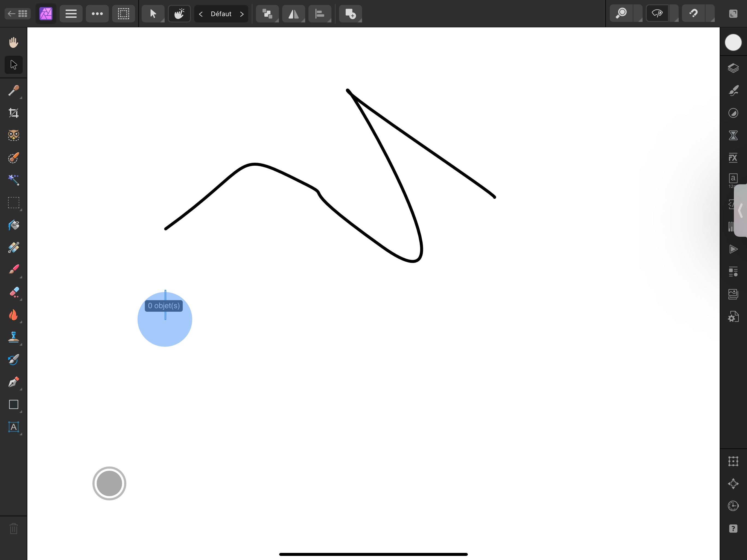This screenshot has height=560, width=747.
Task: Select the Flood Fill bucket tool
Action: tap(13, 225)
